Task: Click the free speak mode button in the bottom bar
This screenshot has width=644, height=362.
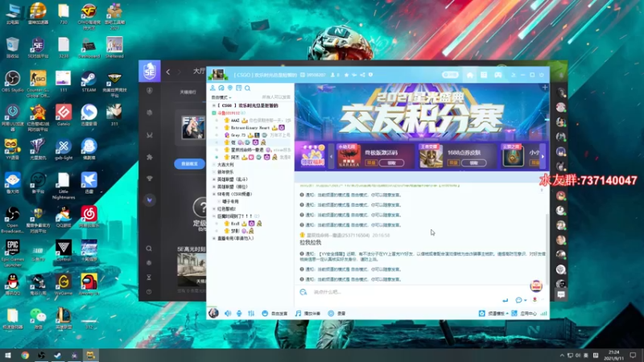Action: 275,313
